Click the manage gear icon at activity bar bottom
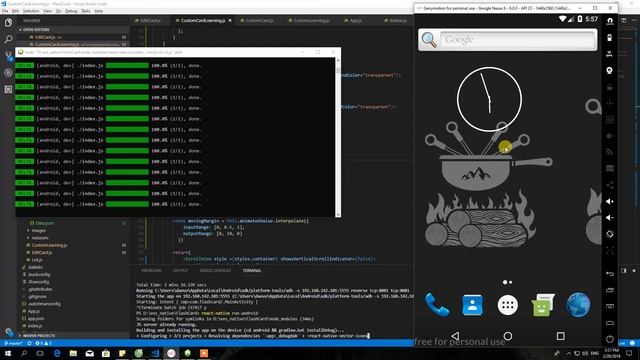640x360 pixels. pyautogui.click(x=9, y=331)
